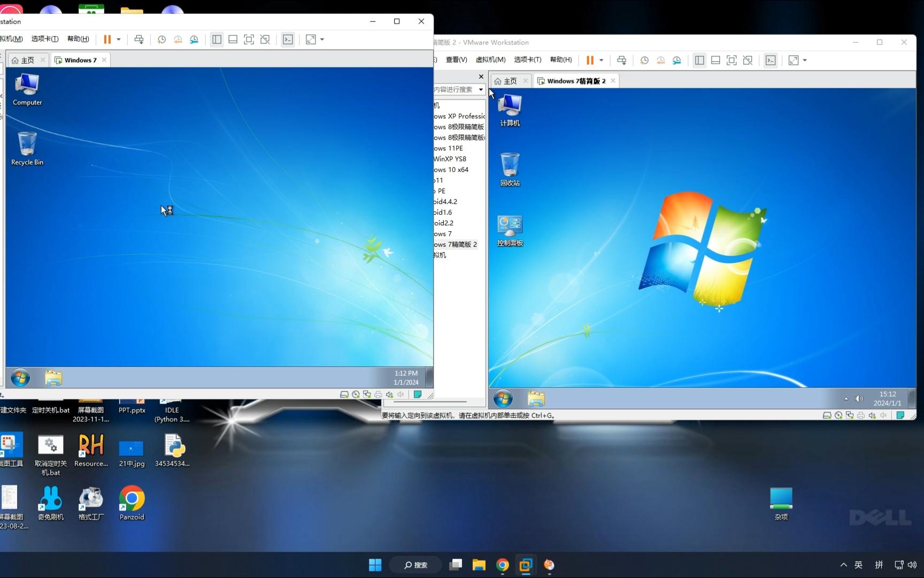Toggle library sidebar in right VMware window
The image size is (924, 578).
(x=699, y=60)
